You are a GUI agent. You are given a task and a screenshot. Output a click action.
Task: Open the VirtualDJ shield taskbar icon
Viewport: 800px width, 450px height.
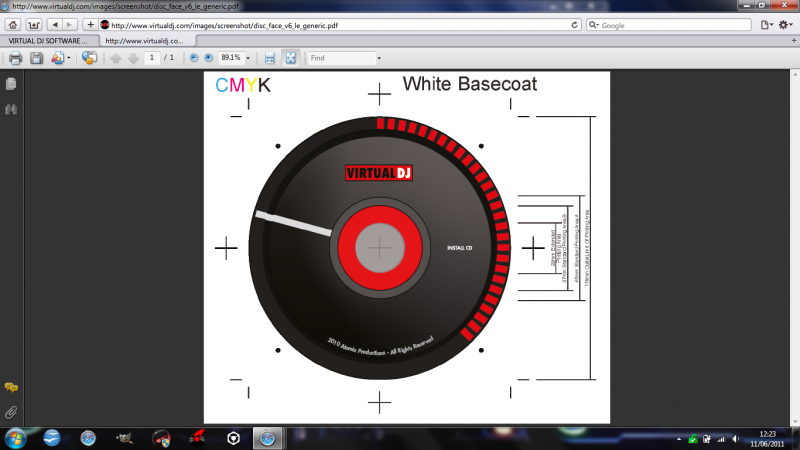point(161,438)
